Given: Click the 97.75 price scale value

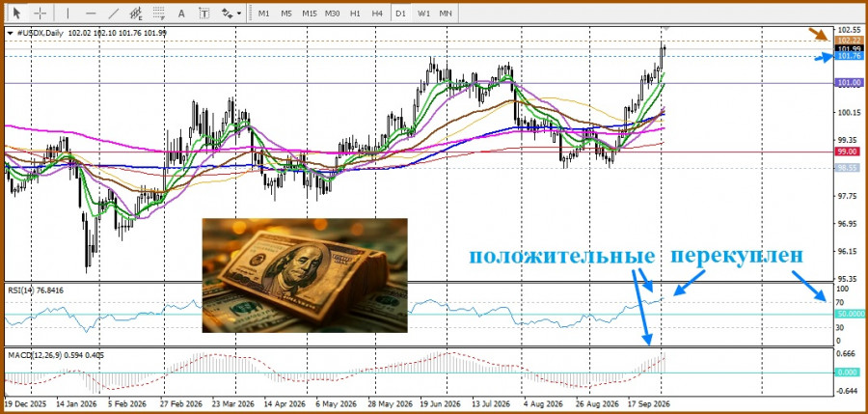Looking at the screenshot, I should click(x=849, y=196).
